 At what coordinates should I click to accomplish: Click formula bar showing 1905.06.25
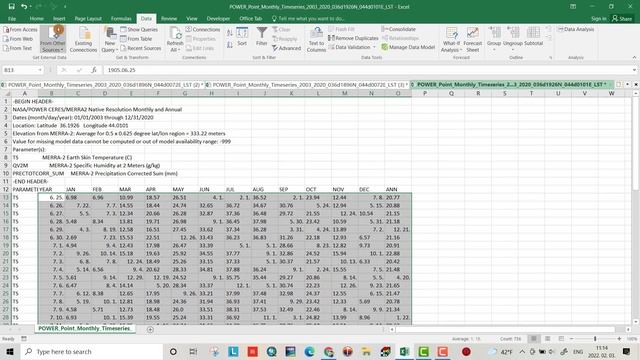(367, 70)
